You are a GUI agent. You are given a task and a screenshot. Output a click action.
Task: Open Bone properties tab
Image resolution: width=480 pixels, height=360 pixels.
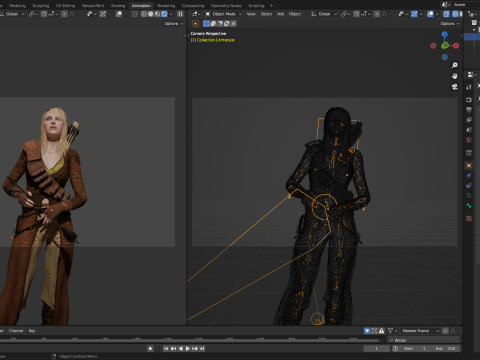(469, 206)
